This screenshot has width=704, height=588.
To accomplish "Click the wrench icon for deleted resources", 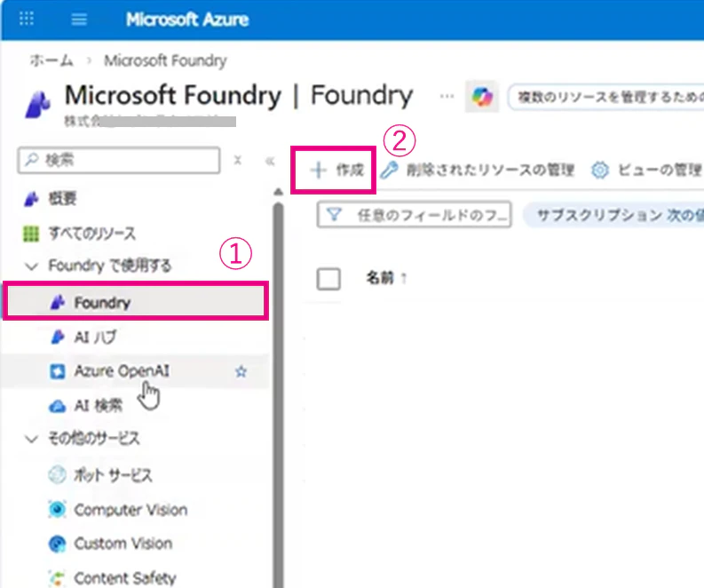I will (x=389, y=171).
